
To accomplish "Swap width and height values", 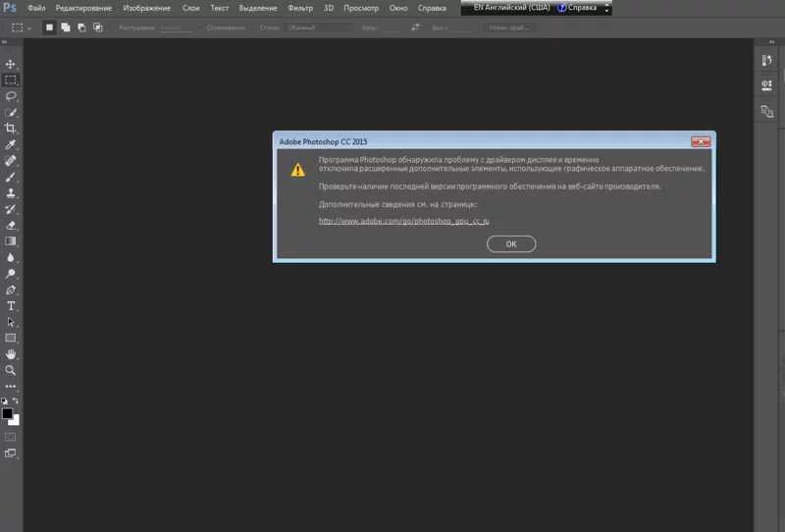I will [x=415, y=27].
